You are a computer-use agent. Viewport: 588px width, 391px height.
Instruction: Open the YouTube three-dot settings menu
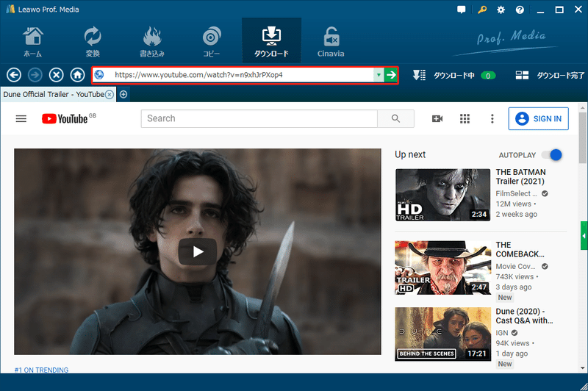pos(492,119)
